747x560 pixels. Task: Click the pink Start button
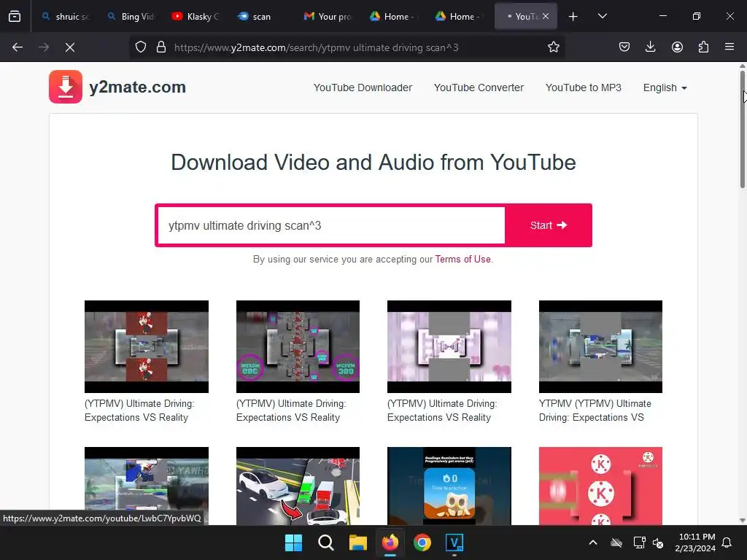[549, 225]
